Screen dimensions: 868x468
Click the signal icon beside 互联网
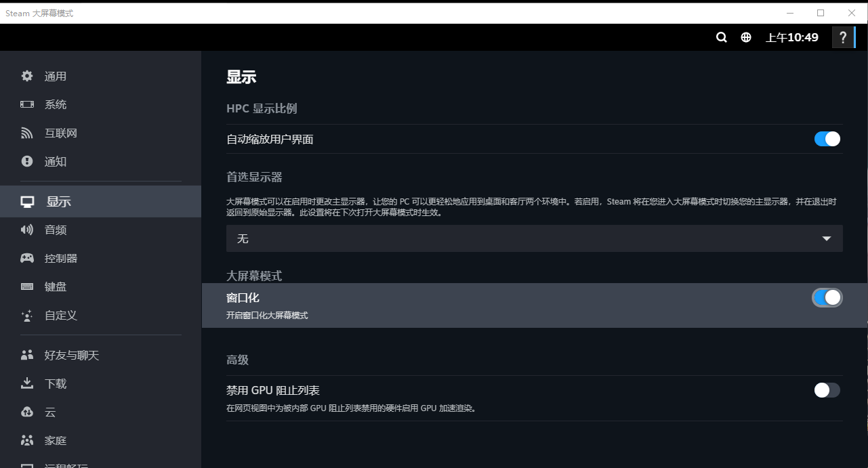[27, 133]
